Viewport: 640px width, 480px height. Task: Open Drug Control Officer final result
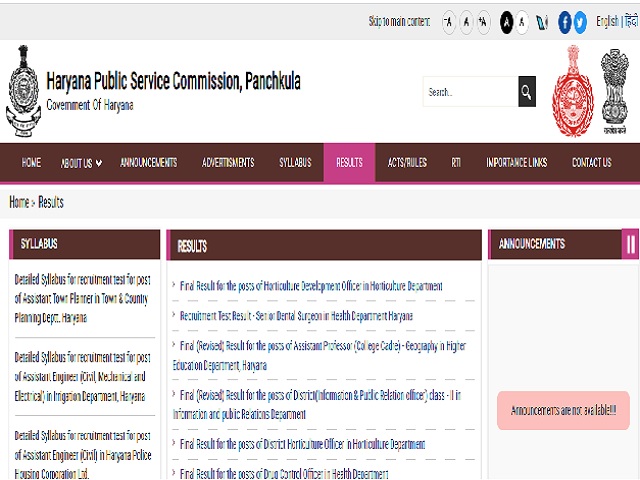pyautogui.click(x=284, y=473)
